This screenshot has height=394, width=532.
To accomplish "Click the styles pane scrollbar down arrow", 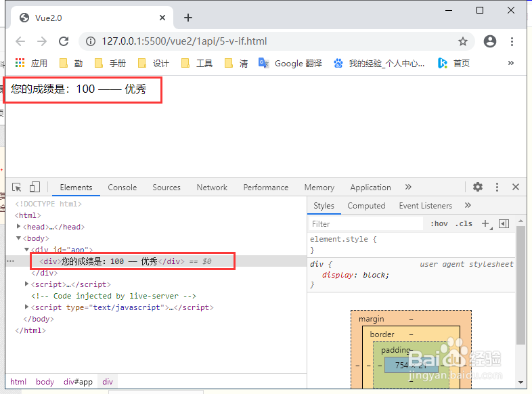I will 520,382.
